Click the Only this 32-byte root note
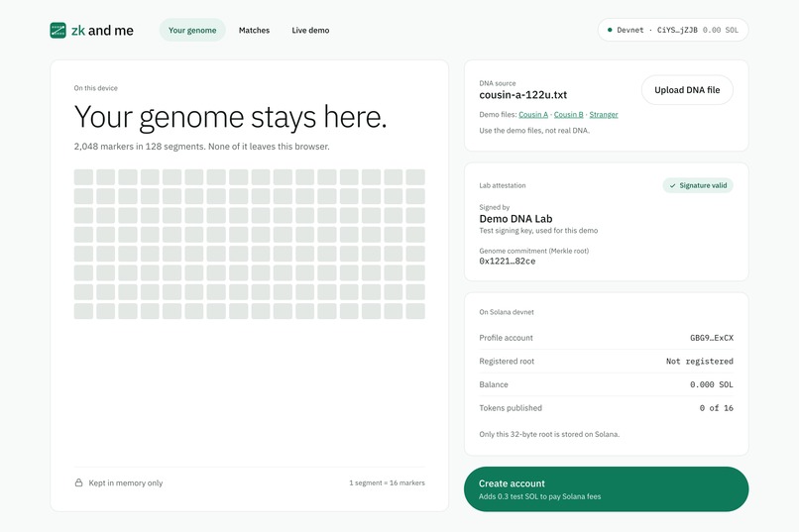This screenshot has height=532, width=799. (549, 434)
